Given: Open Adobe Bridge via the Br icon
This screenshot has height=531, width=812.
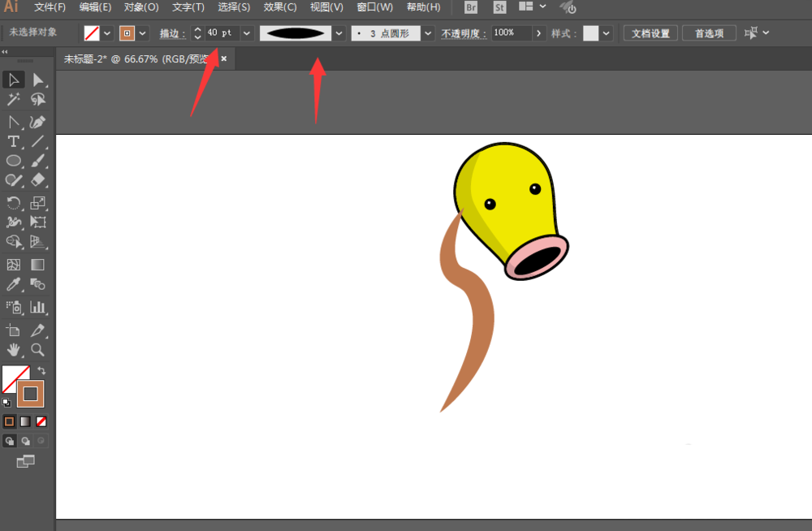Looking at the screenshot, I should [470, 7].
